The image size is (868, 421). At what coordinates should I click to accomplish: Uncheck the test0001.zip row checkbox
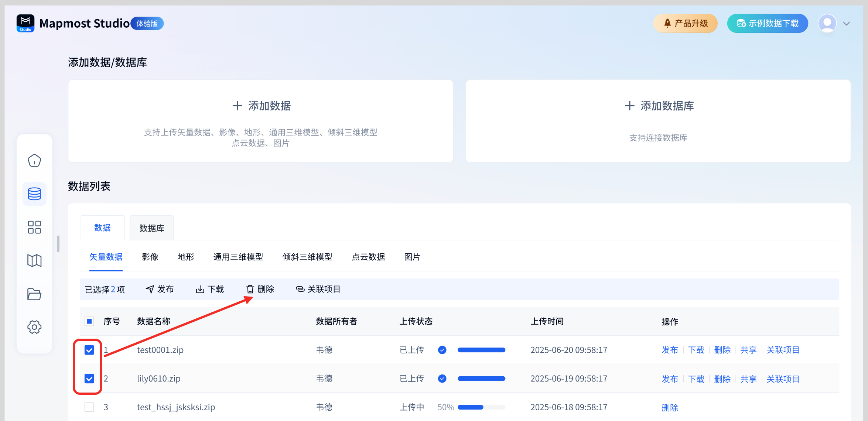(89, 350)
